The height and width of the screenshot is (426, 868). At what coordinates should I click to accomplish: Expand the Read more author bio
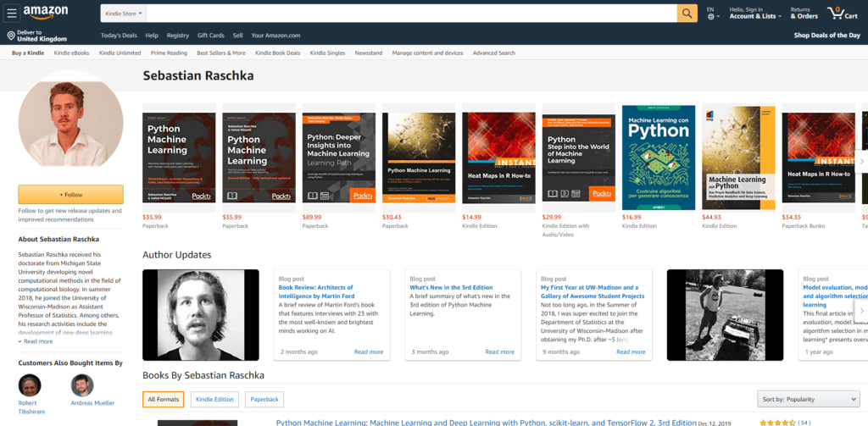tap(36, 341)
